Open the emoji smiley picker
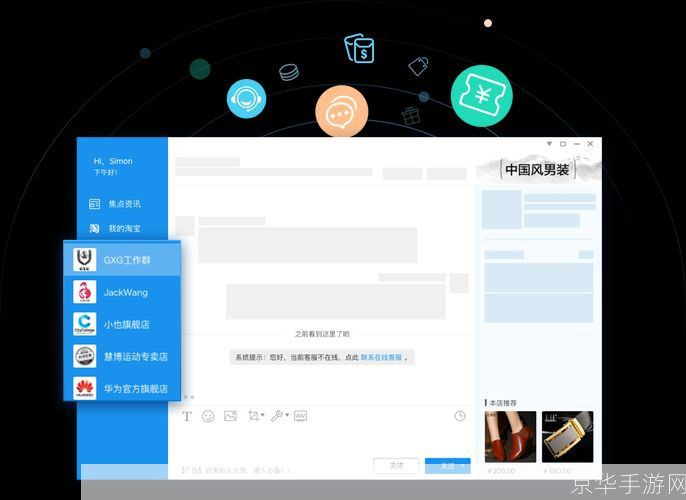This screenshot has width=686, height=500. [208, 416]
